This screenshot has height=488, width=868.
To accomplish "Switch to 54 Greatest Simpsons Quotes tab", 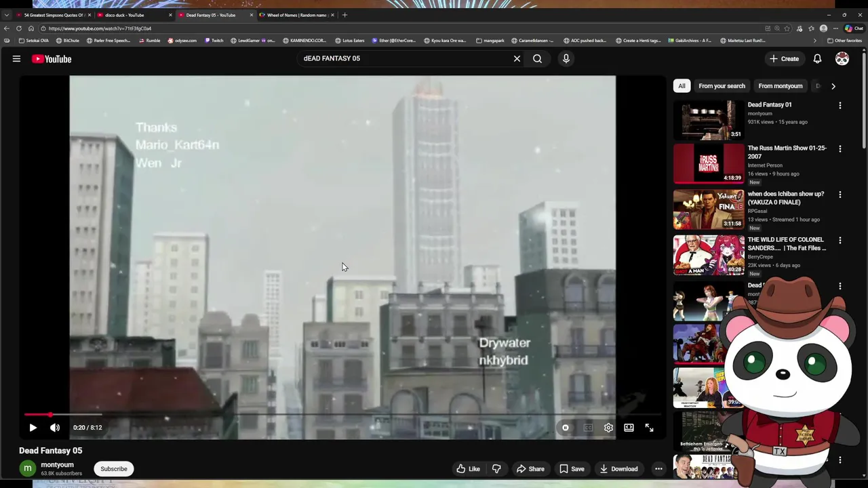I will [54, 15].
